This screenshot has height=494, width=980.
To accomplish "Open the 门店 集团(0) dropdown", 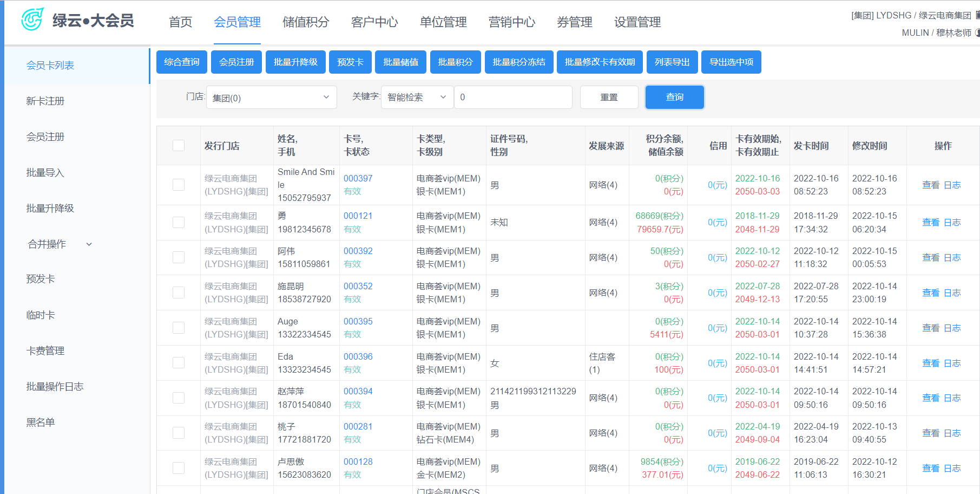I will [x=271, y=97].
